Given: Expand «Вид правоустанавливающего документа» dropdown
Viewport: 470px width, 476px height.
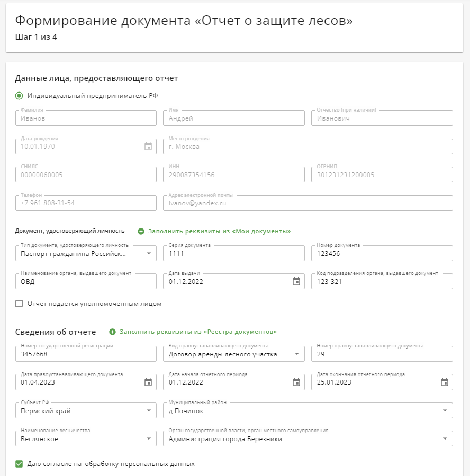Looking at the screenshot, I should coord(296,354).
